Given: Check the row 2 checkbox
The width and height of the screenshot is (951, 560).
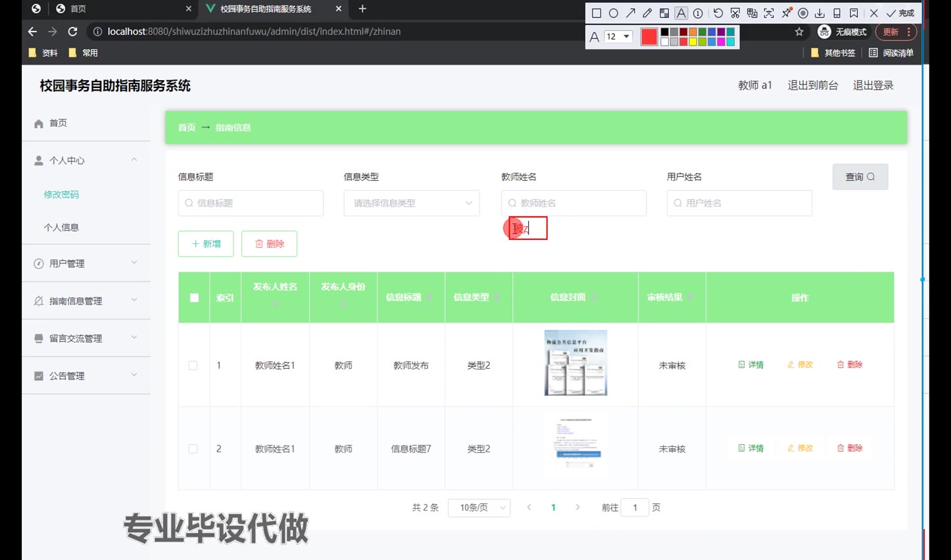Looking at the screenshot, I should tap(193, 449).
